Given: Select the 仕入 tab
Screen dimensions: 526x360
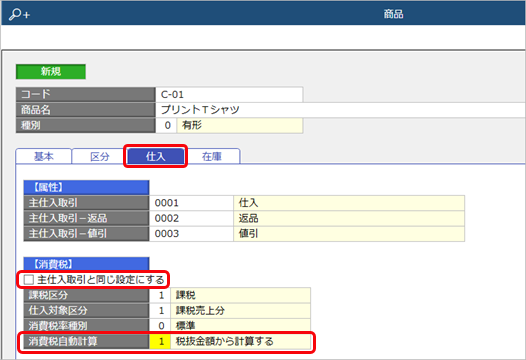Looking at the screenshot, I should [156, 156].
